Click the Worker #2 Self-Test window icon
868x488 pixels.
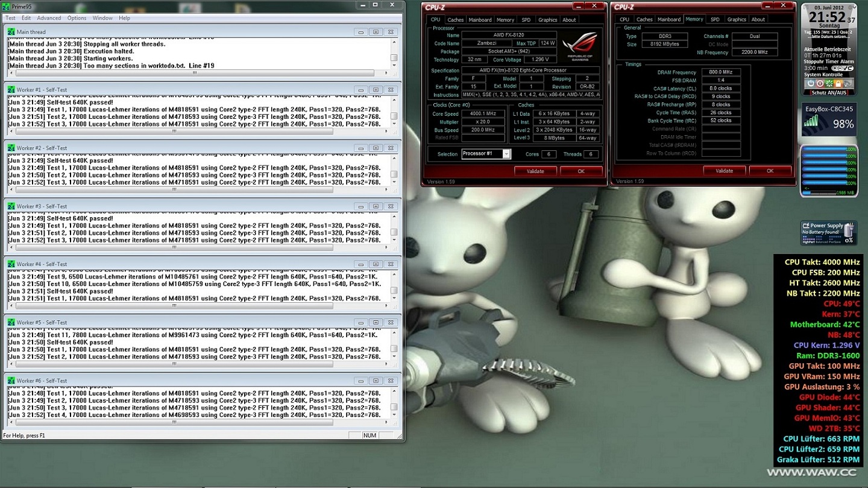[x=11, y=148]
